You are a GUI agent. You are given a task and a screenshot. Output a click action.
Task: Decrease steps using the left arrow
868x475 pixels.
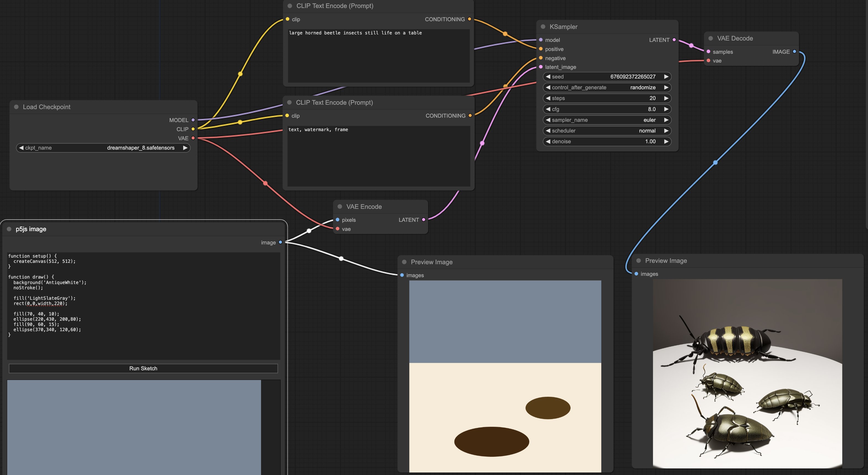click(548, 98)
